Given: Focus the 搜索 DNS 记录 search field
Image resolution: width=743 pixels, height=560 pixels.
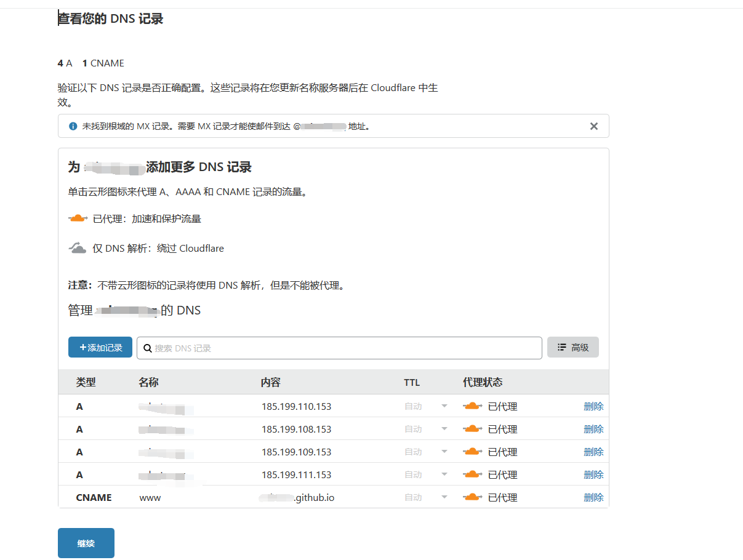Looking at the screenshot, I should pyautogui.click(x=339, y=348).
